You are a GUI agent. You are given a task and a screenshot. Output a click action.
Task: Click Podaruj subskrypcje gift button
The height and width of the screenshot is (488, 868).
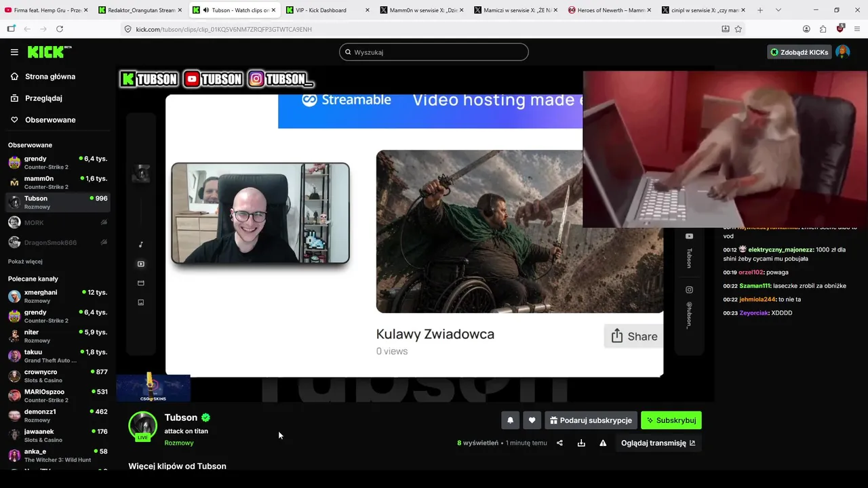pyautogui.click(x=591, y=420)
